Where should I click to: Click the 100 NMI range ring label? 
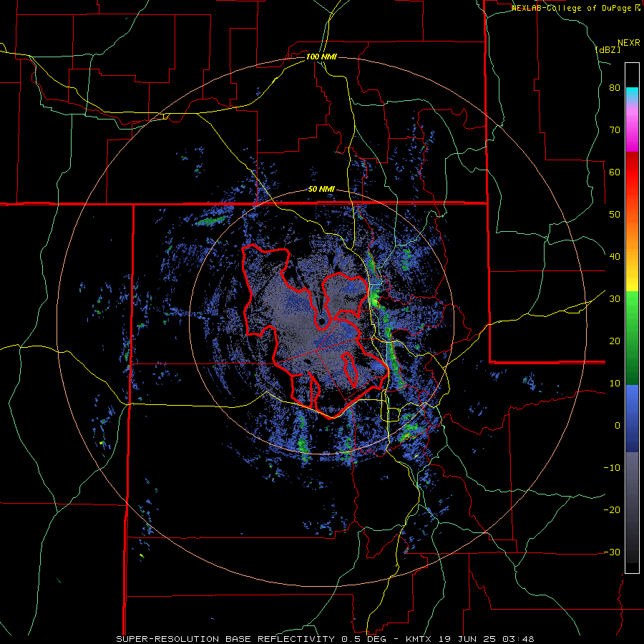tap(321, 57)
